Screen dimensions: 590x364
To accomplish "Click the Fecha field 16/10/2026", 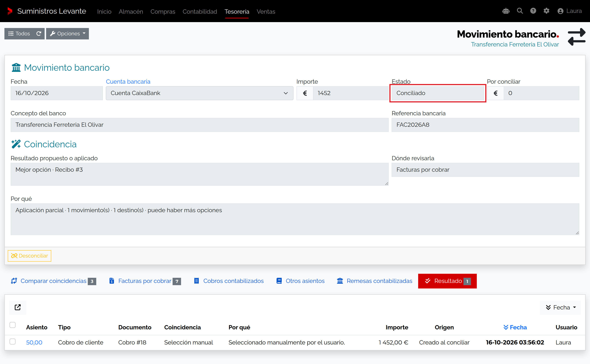I will click(x=57, y=93).
